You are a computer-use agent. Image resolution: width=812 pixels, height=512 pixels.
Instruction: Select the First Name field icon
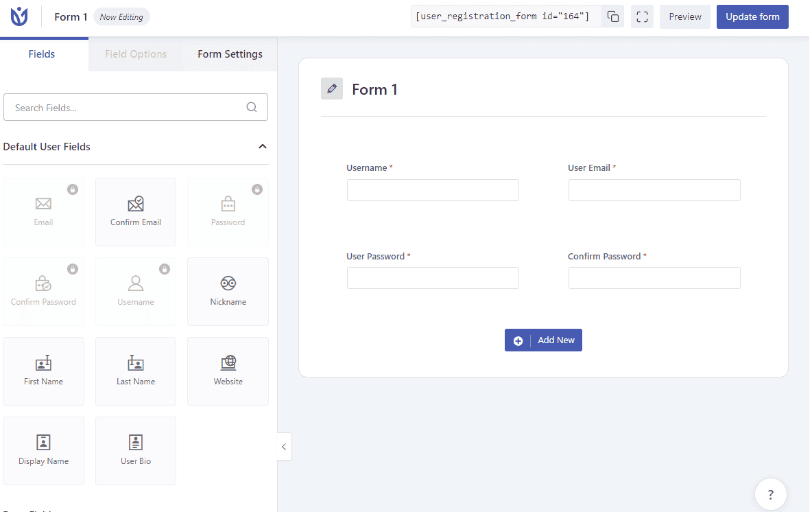43,363
